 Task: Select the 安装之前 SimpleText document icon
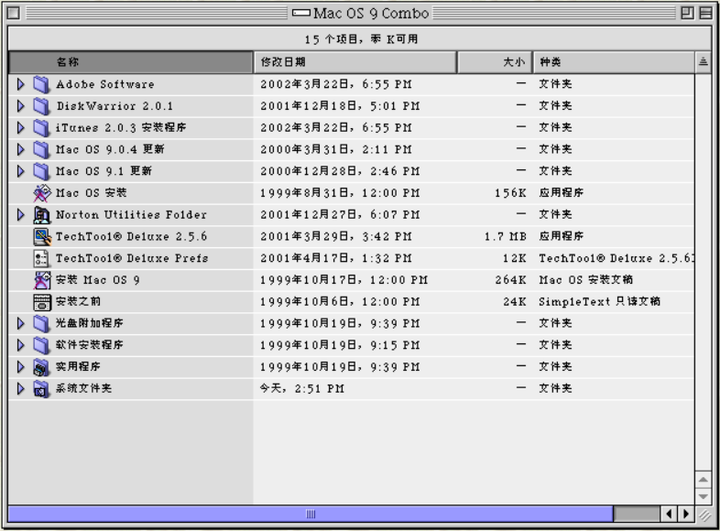coord(42,302)
